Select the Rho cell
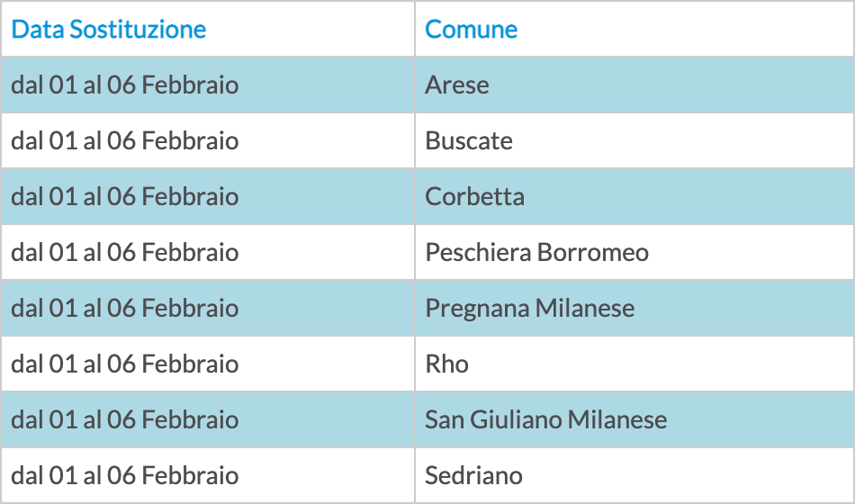Screen dimensions: 855x504 click(x=634, y=364)
